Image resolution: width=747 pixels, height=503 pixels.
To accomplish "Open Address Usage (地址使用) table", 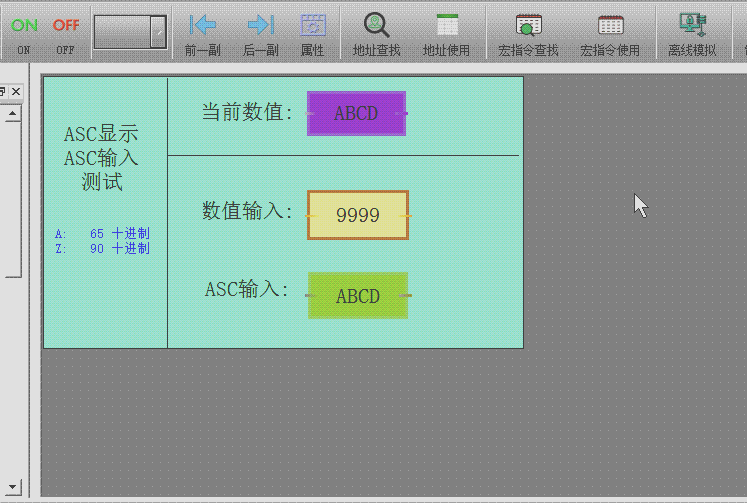I will click(446, 32).
